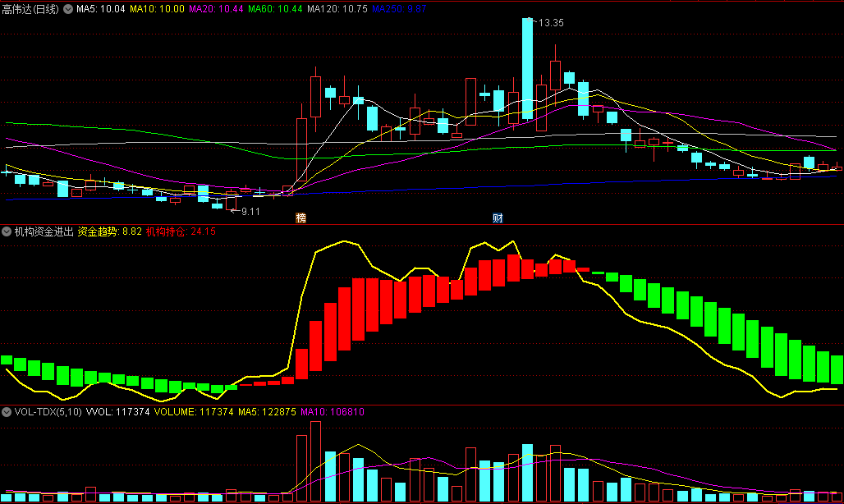Select the VVOL: 117374 value

[x=118, y=412]
